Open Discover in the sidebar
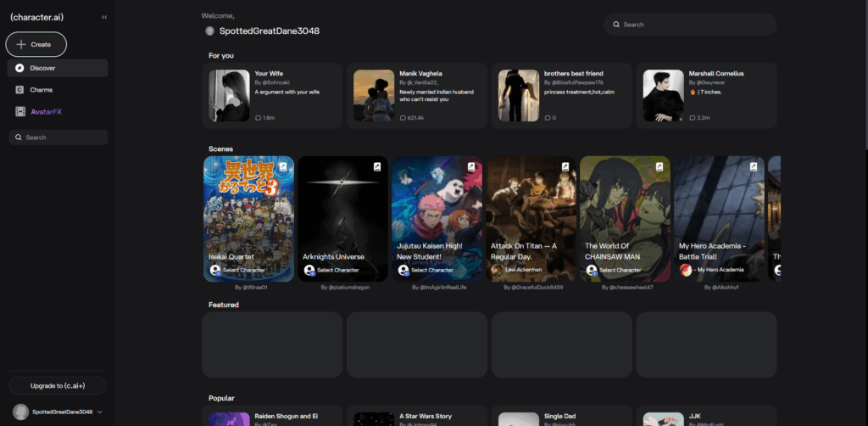 (x=58, y=68)
